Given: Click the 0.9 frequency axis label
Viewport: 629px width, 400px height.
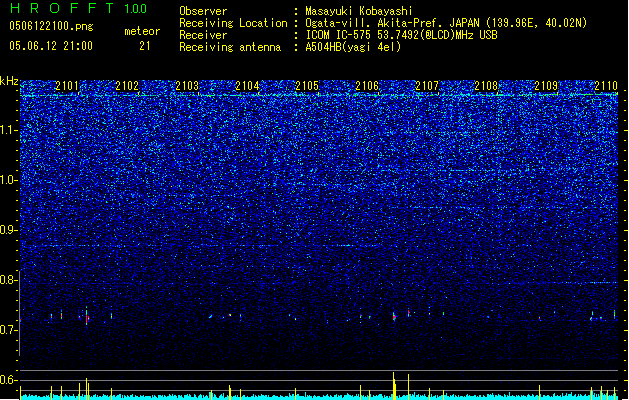Looking at the screenshot, I should tap(8, 230).
